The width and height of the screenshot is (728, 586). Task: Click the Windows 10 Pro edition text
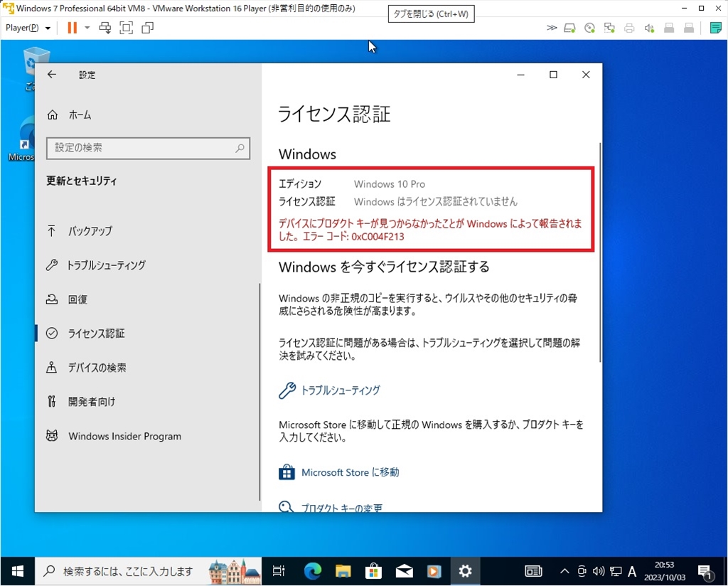(390, 184)
